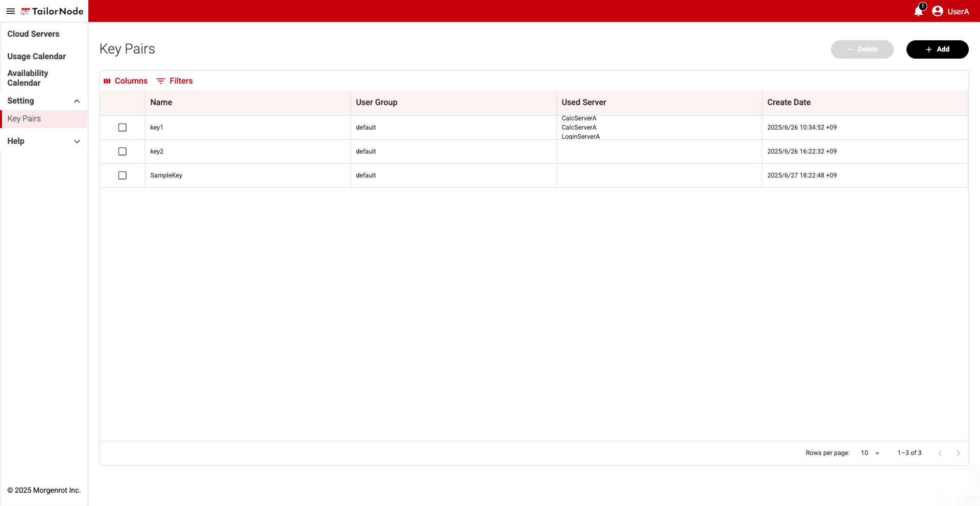Sort by the Create Date column header
The width and height of the screenshot is (980, 506).
click(x=789, y=103)
